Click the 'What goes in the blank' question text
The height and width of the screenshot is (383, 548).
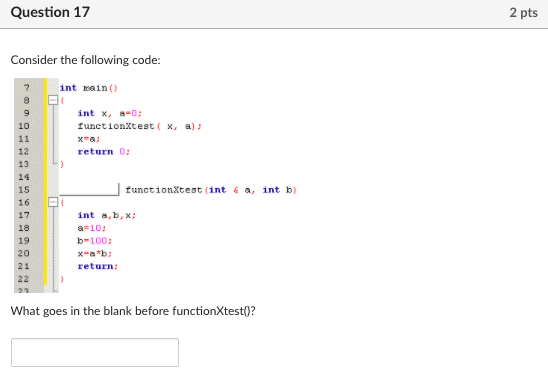[133, 311]
